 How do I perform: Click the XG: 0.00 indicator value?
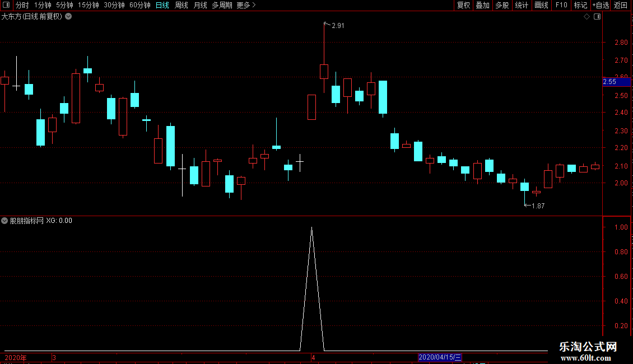[x=59, y=221]
